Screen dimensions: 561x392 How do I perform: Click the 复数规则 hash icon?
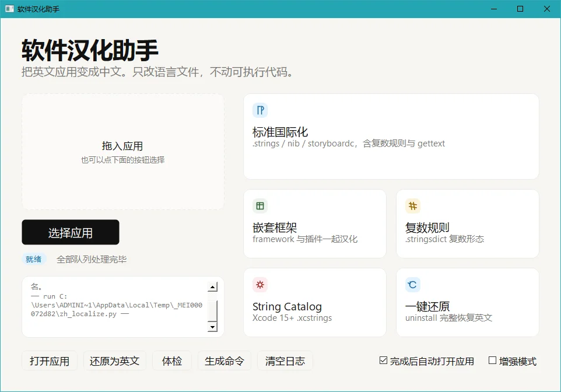(413, 206)
